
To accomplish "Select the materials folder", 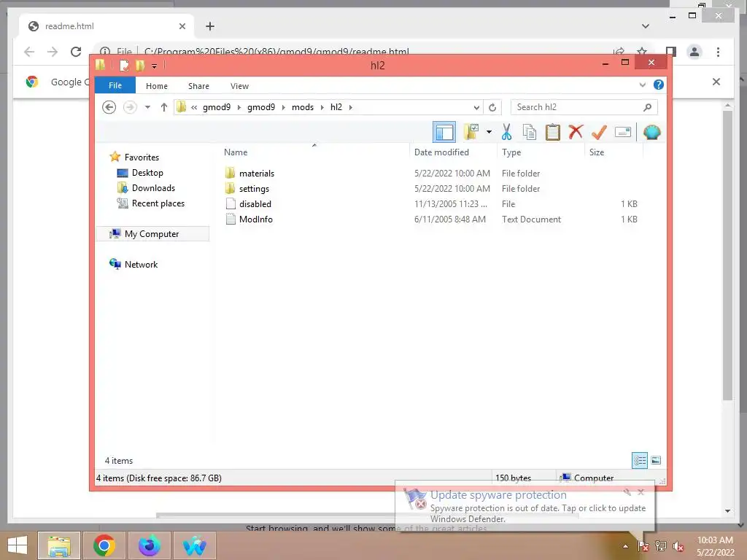I will tap(256, 174).
